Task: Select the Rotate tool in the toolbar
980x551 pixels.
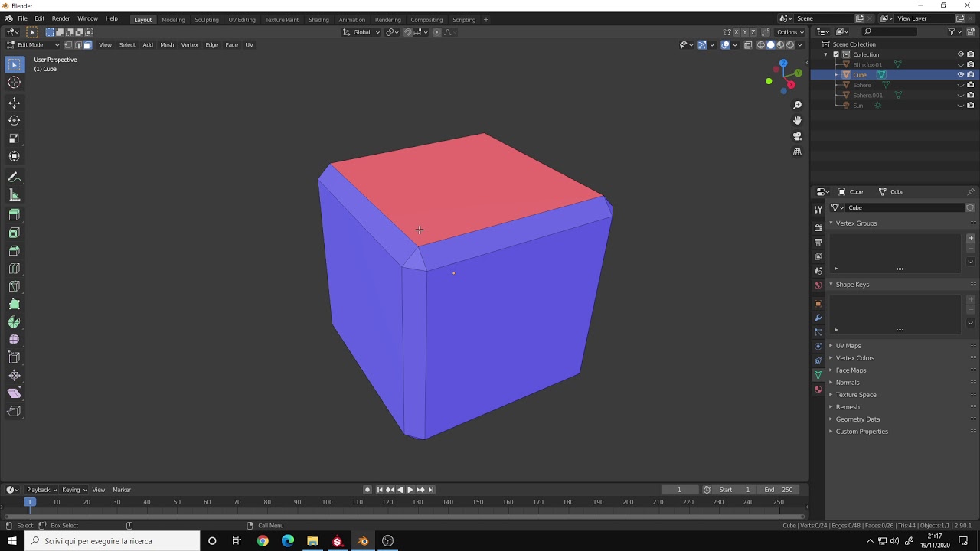Action: pyautogui.click(x=14, y=120)
